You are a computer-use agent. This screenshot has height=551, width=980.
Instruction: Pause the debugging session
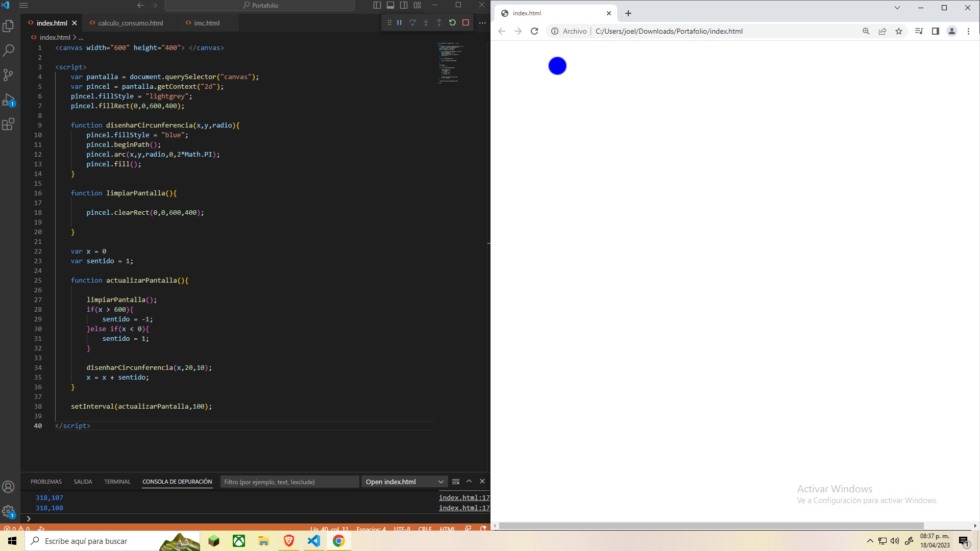click(399, 22)
